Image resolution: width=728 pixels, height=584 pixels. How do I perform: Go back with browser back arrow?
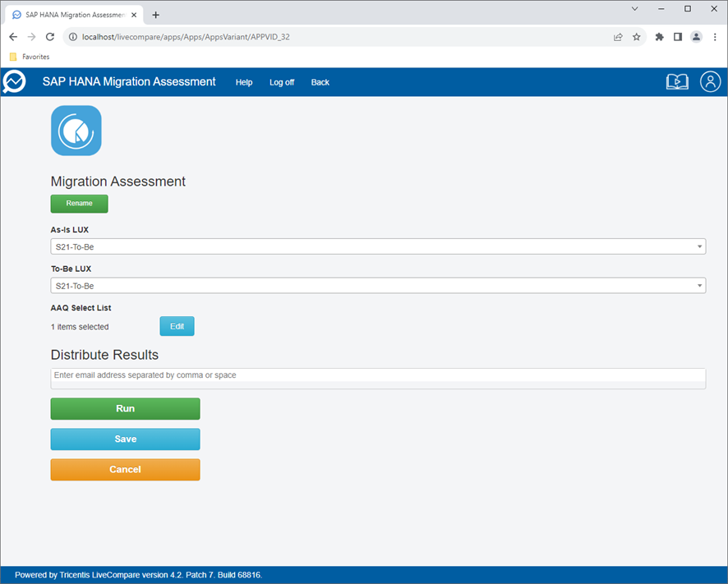(13, 37)
